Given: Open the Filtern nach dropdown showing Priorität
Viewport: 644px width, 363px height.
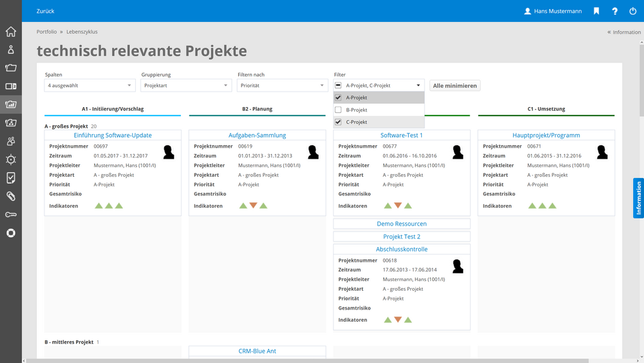Looking at the screenshot, I should pyautogui.click(x=283, y=85).
